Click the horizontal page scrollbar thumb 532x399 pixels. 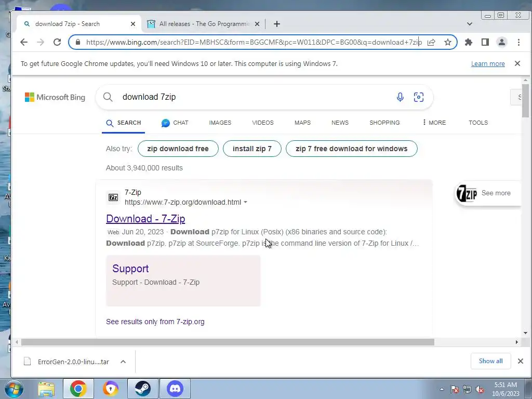[228, 342]
